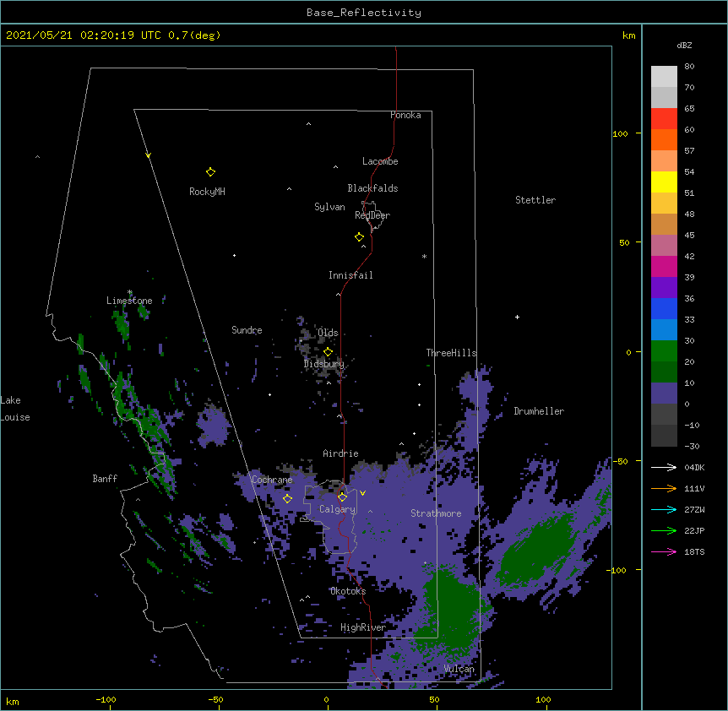Screen dimensions: 728x711
Task: Click yellow V marker east of Calgary
Action: click(x=362, y=493)
